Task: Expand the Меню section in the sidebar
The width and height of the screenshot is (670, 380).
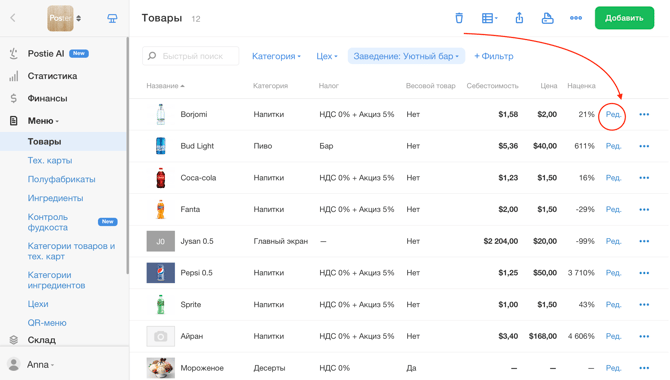Action: (43, 121)
